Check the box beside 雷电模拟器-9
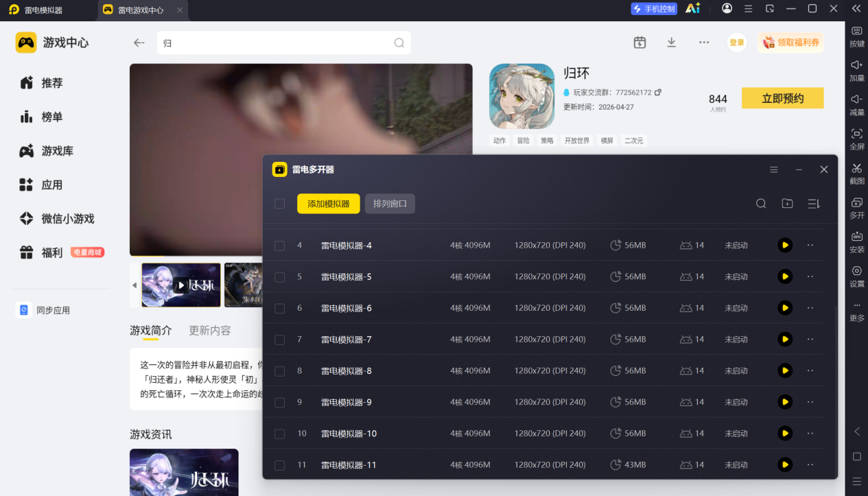The width and height of the screenshot is (868, 496). [x=279, y=403]
